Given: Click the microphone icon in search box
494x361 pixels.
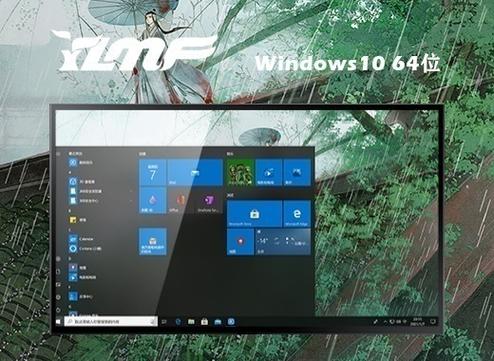Looking at the screenshot, I should point(152,322).
